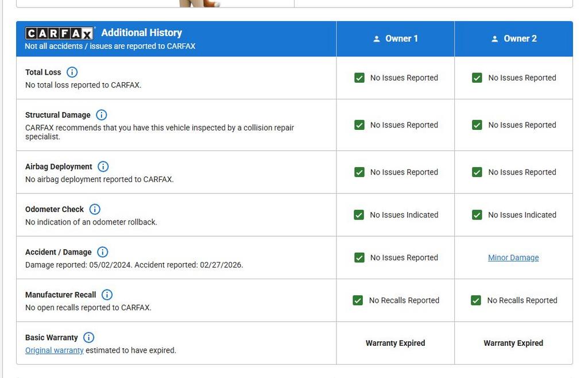Click 'Not all accidents / issues are reported' note
The image size is (588, 378).
pyautogui.click(x=110, y=46)
